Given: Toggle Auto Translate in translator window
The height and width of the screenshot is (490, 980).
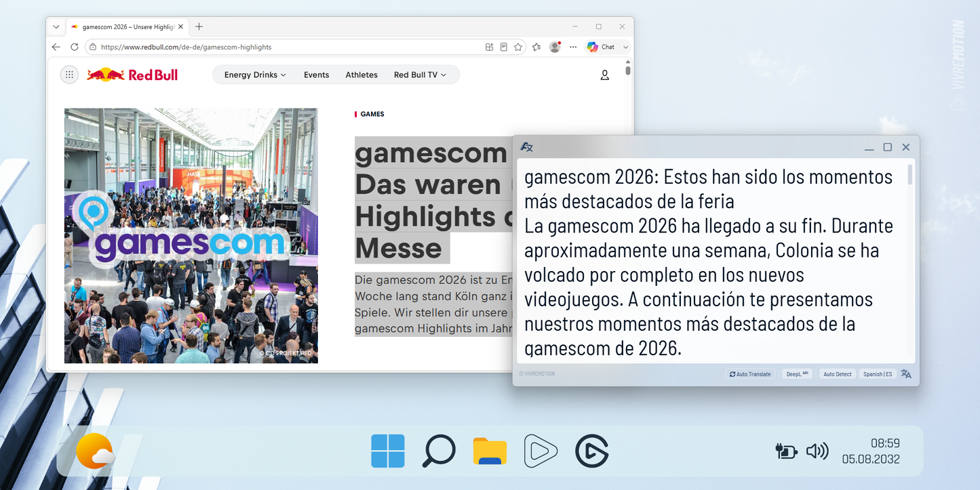Looking at the screenshot, I should pyautogui.click(x=750, y=373).
